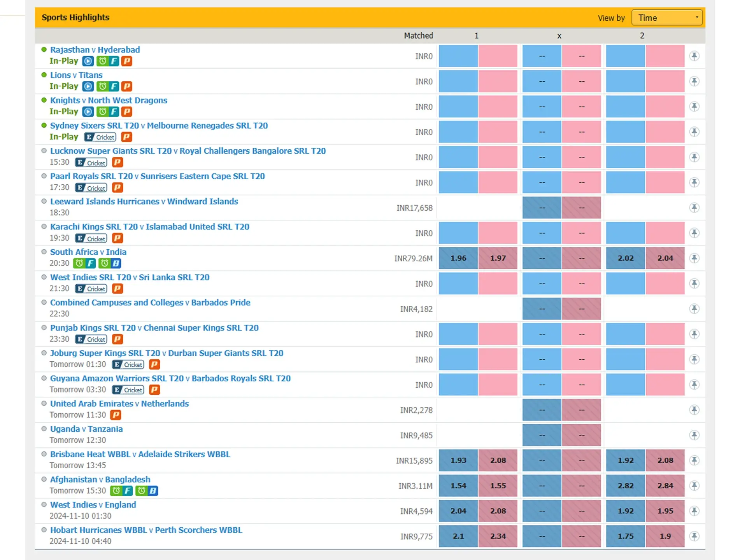Click empty blue back cell for Rajasthan

pos(458,56)
